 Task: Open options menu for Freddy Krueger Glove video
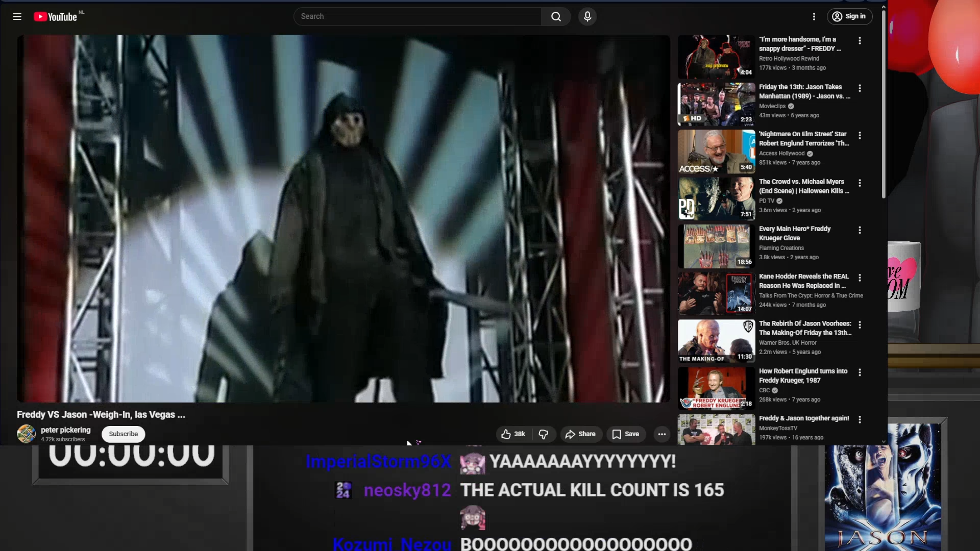tap(860, 230)
